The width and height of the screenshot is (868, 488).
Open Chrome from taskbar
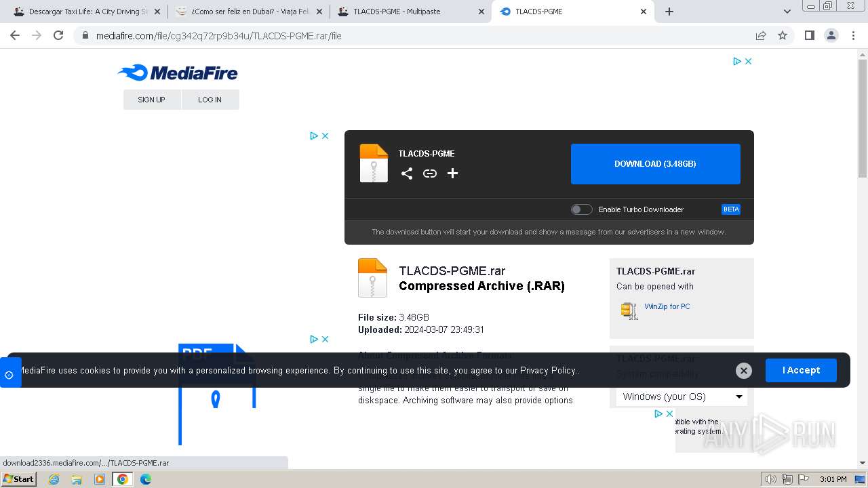point(123,479)
